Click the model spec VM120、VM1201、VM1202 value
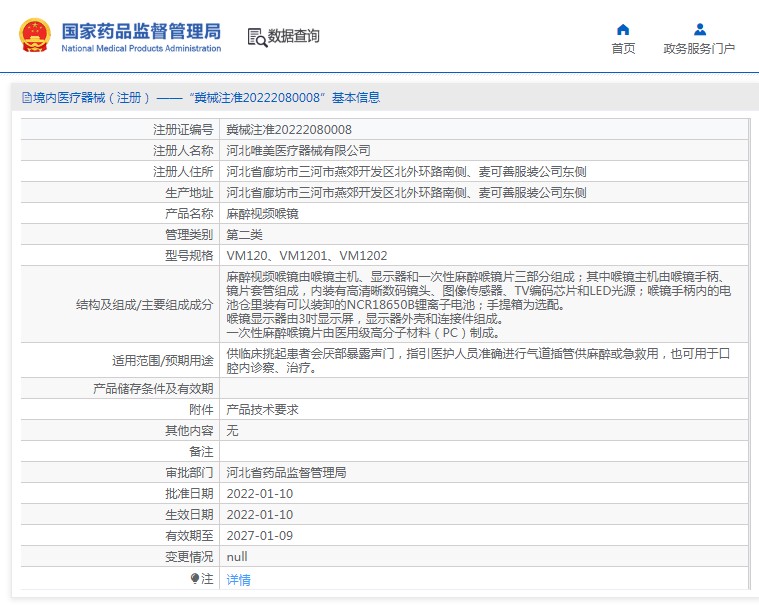The height and width of the screenshot is (605, 759). click(307, 256)
